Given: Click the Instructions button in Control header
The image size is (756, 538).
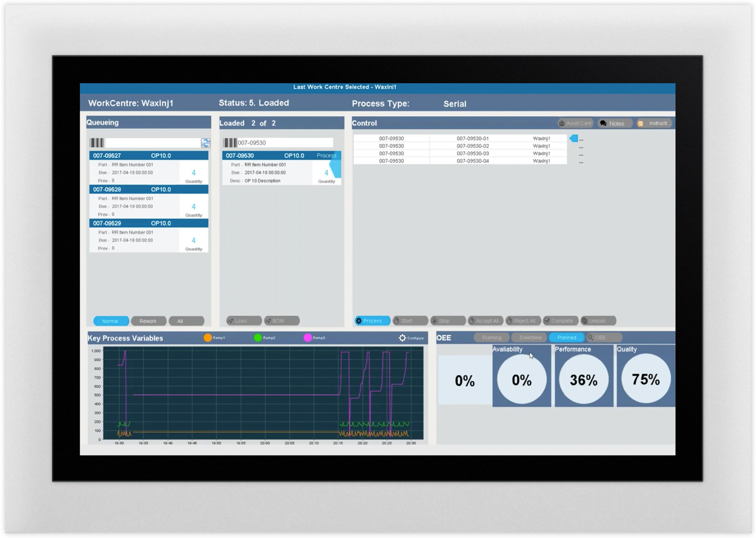Looking at the screenshot, I should pyautogui.click(x=654, y=124).
